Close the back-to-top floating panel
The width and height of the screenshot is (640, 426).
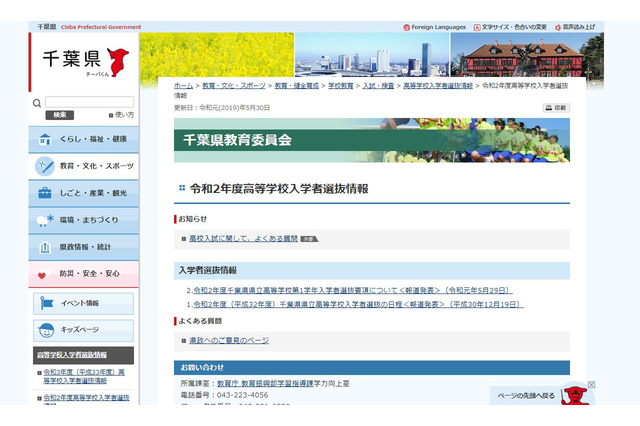(591, 384)
